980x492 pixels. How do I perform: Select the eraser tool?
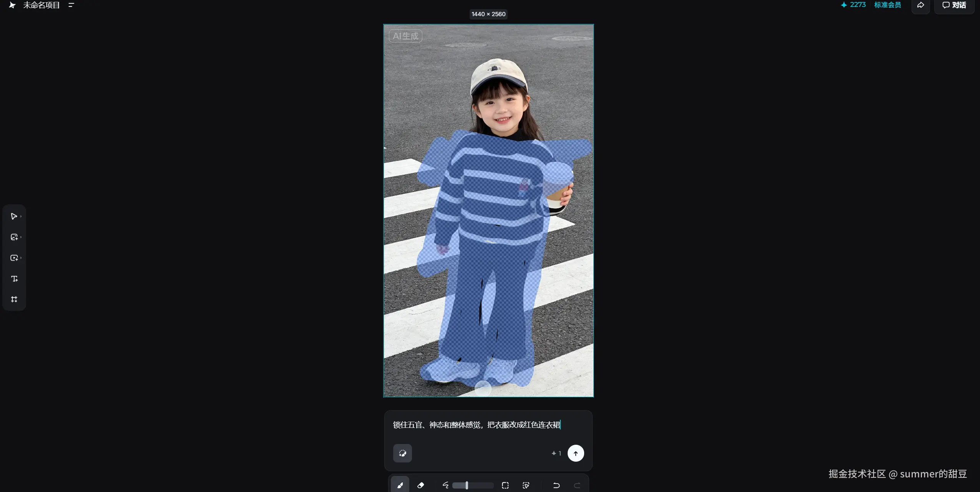tap(420, 485)
